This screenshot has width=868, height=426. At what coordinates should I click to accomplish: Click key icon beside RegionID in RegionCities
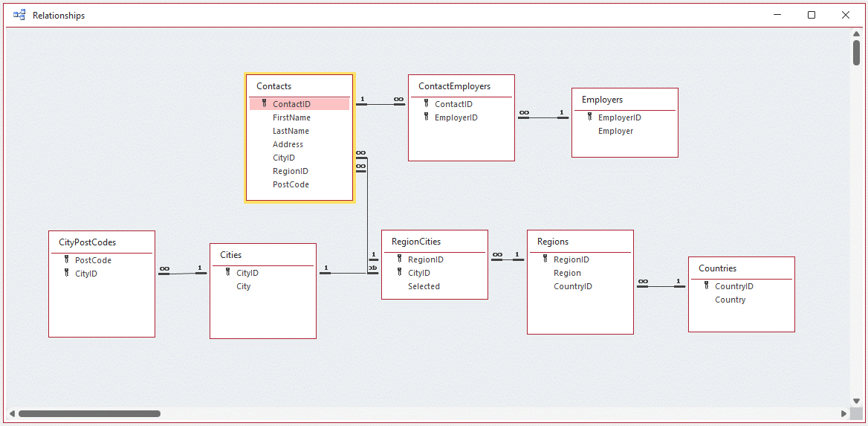point(399,259)
